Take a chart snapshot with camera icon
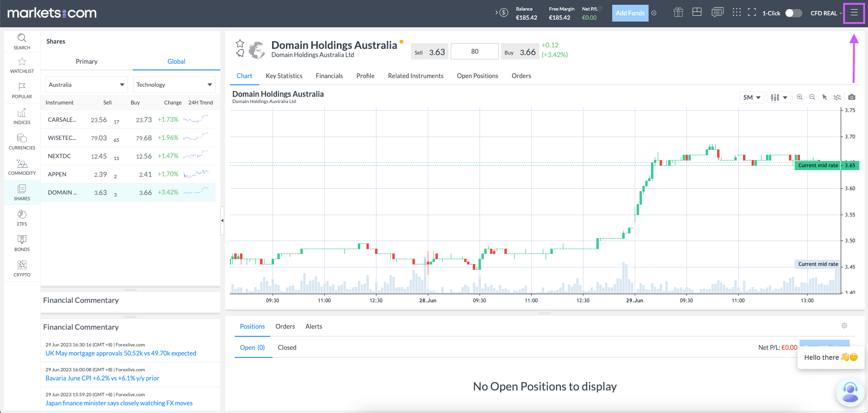The image size is (868, 413). pyautogui.click(x=851, y=97)
